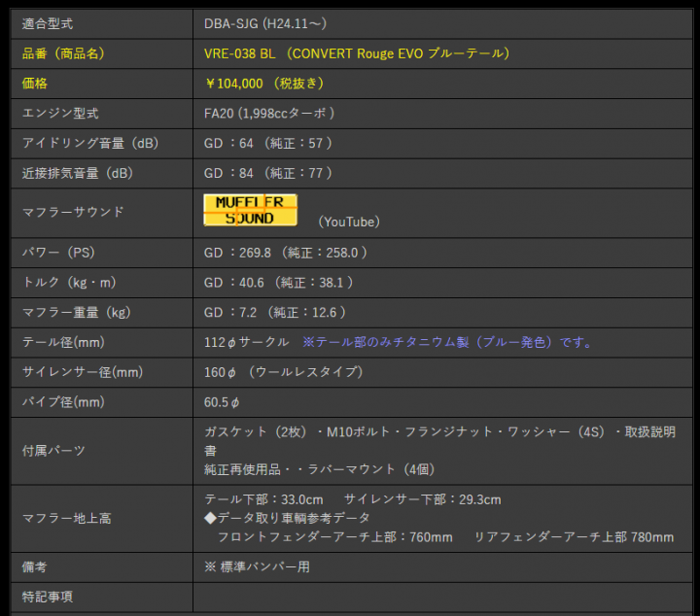Select リアフェンダーアーチ上部 780mm value
Image resolution: width=700 pixels, height=616 pixels.
tap(574, 537)
